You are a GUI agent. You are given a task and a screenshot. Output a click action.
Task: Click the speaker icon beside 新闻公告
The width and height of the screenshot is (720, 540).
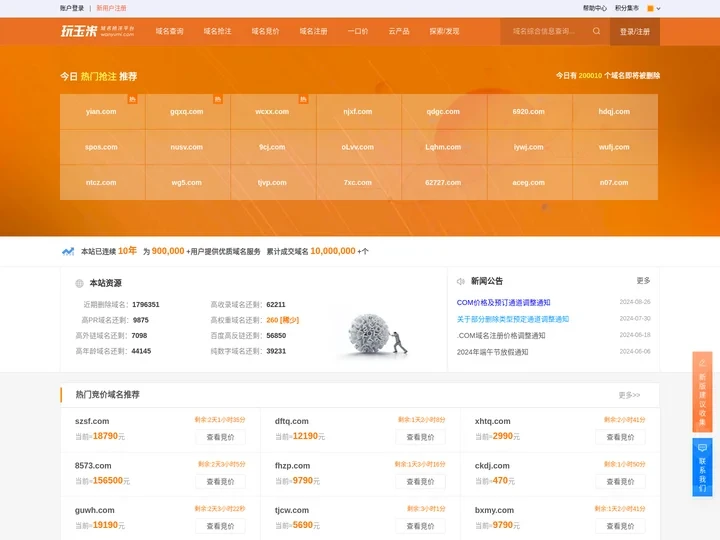(x=461, y=281)
